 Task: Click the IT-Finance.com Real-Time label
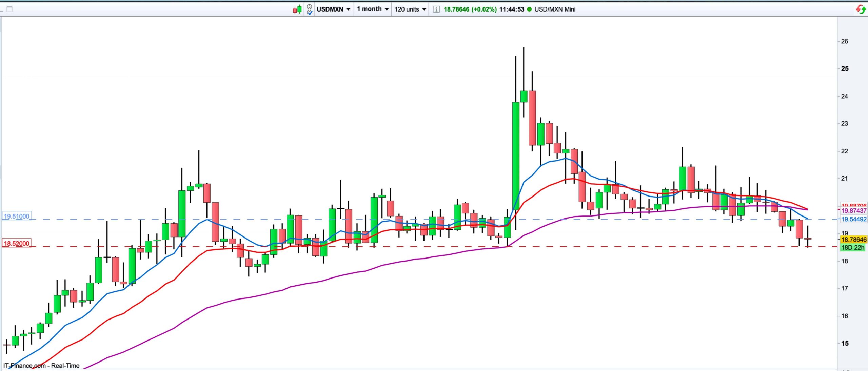pyautogui.click(x=41, y=366)
